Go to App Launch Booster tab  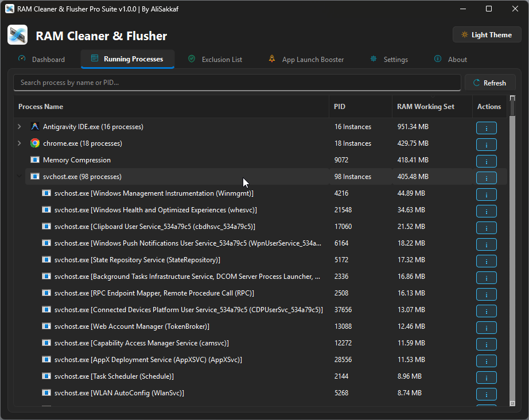tap(306, 59)
